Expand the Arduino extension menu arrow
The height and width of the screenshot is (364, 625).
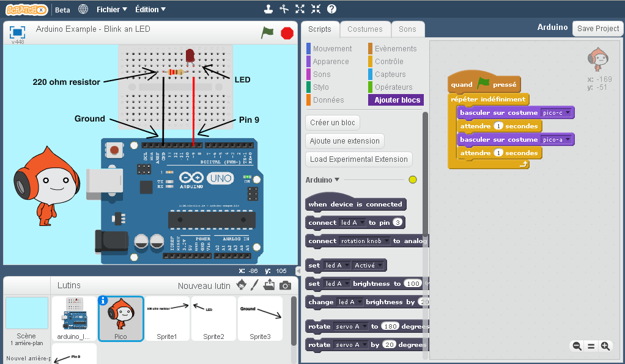click(x=337, y=180)
